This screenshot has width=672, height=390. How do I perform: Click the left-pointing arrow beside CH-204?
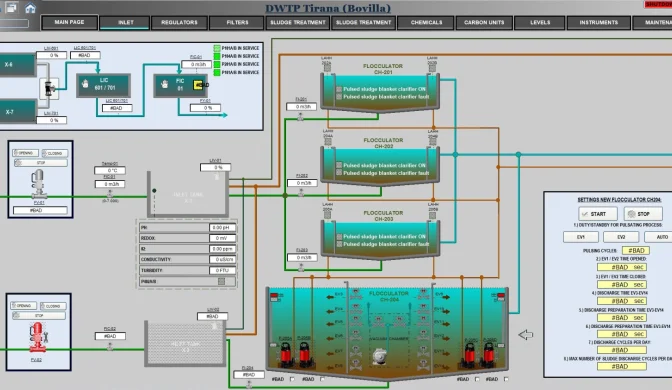[525, 334]
